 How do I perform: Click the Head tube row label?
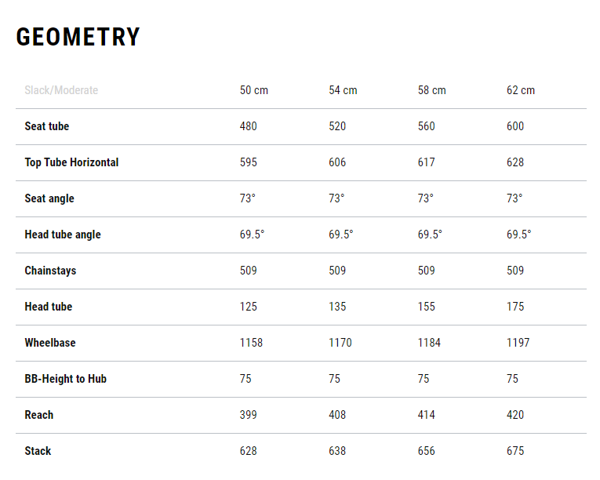pyautogui.click(x=48, y=306)
